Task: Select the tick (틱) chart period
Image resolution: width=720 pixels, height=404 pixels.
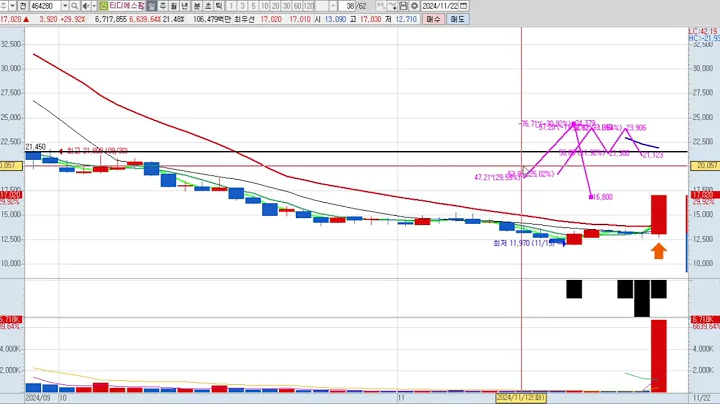Action: (x=219, y=6)
